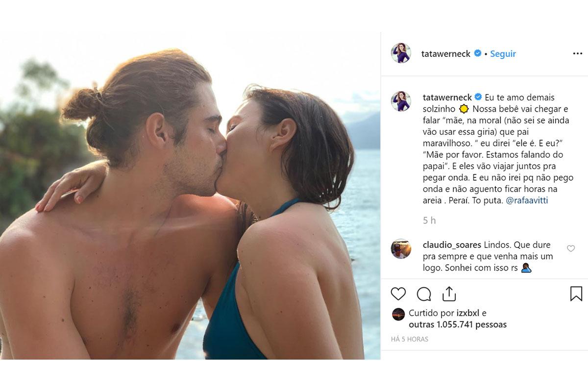Image resolution: width=588 pixels, height=392 pixels.
Task: Click the claudio_soares avatar thumbnail
Action: 401,248
